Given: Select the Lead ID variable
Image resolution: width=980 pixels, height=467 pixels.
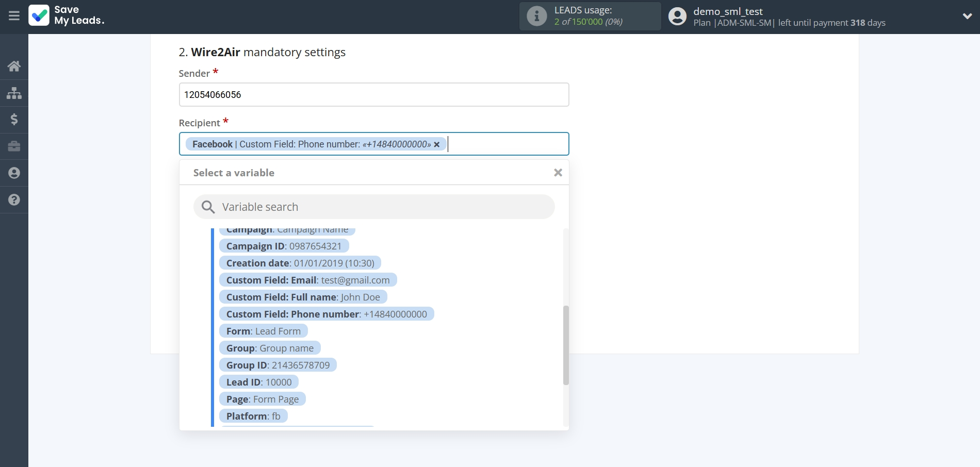Looking at the screenshot, I should point(259,382).
